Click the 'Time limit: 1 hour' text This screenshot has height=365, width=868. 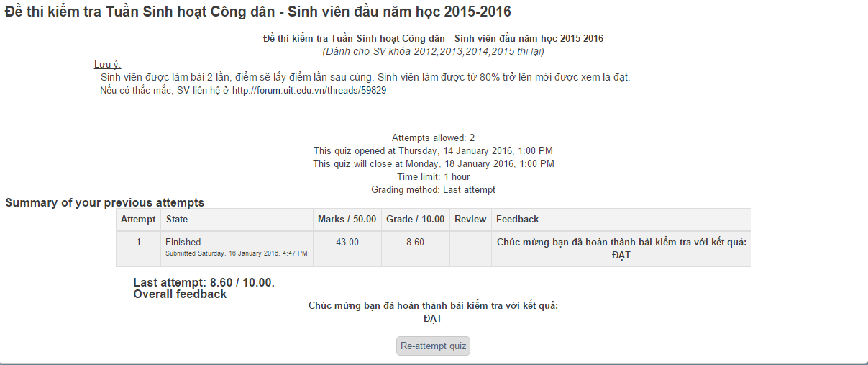tap(433, 176)
